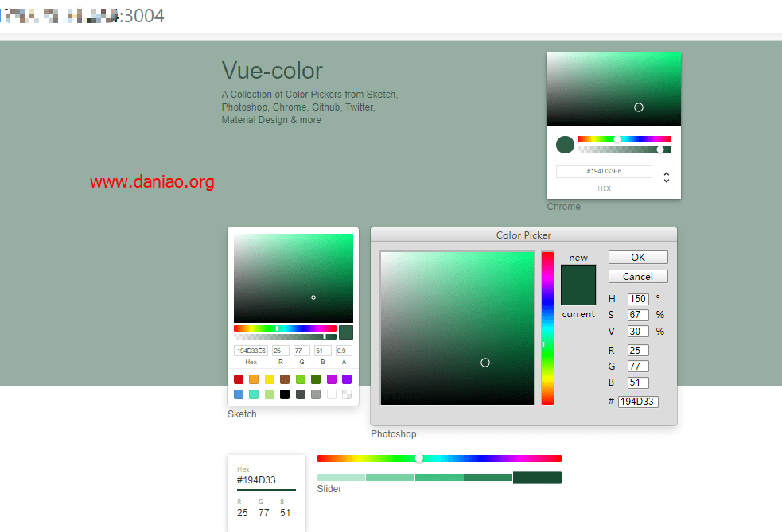782x532 pixels.
Task: Click the Sketch picker hue slider
Action: 285,328
